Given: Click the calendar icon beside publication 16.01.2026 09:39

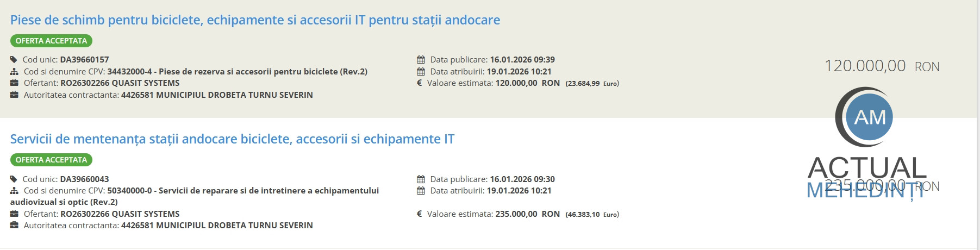Looking at the screenshot, I should 421,60.
